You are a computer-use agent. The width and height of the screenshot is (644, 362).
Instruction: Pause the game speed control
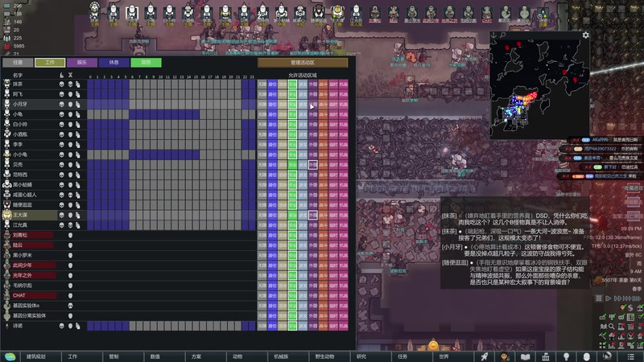point(599,298)
